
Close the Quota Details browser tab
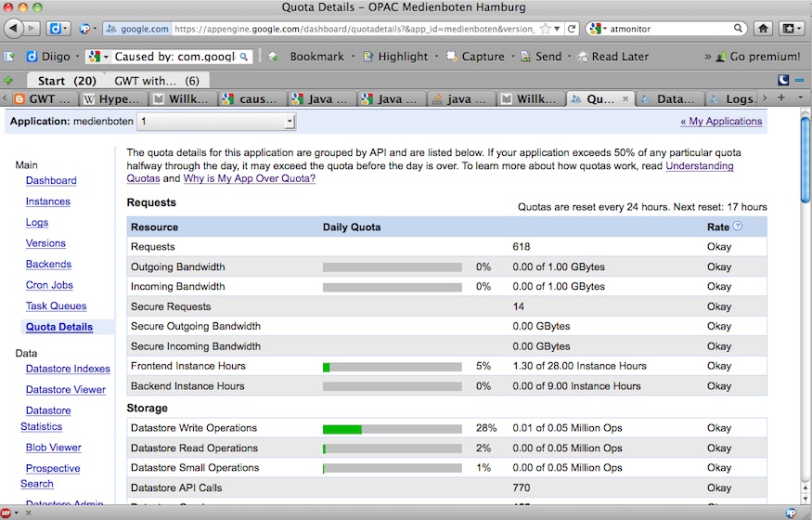(625, 98)
